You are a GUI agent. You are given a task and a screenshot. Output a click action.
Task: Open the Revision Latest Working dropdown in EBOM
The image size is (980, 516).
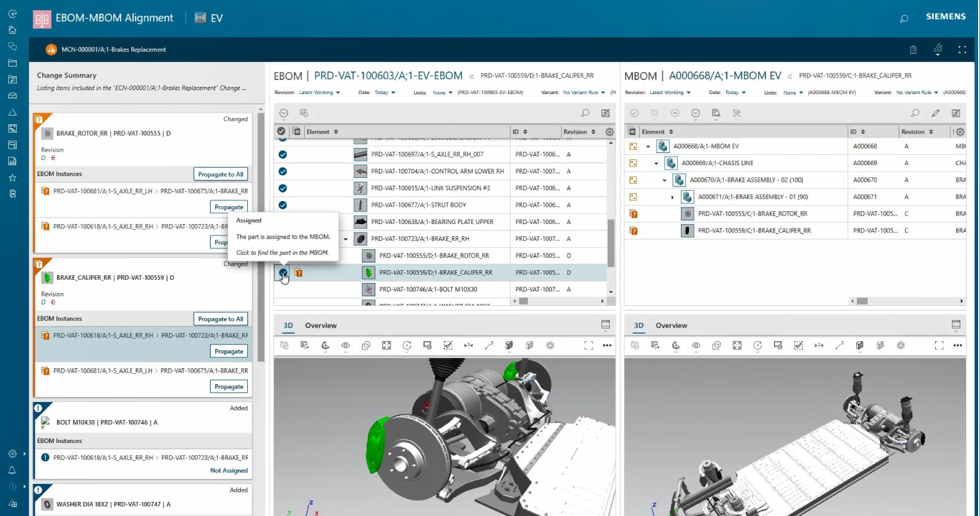click(x=318, y=92)
